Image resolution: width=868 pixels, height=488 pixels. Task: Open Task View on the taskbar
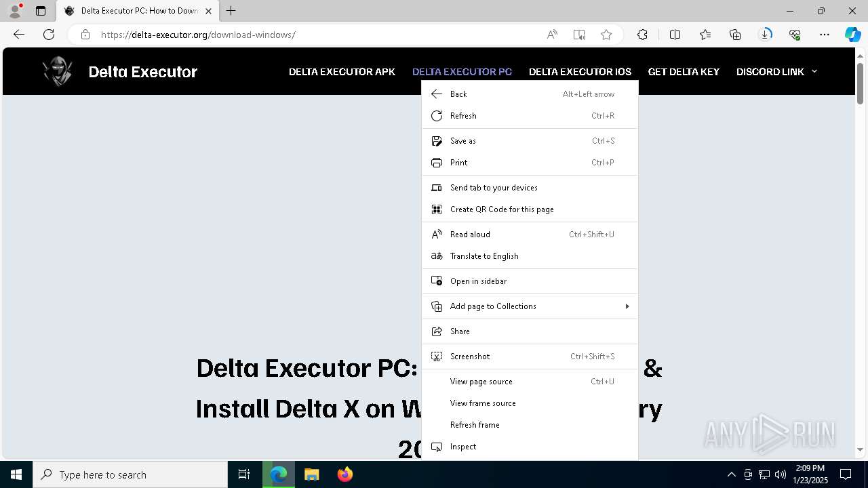(244, 474)
